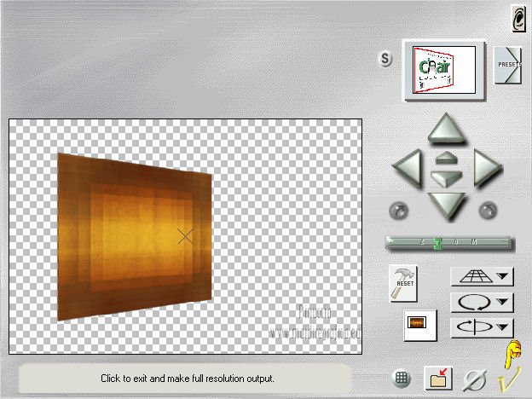Open the PRESETS panel
The image size is (532, 399).
507,65
